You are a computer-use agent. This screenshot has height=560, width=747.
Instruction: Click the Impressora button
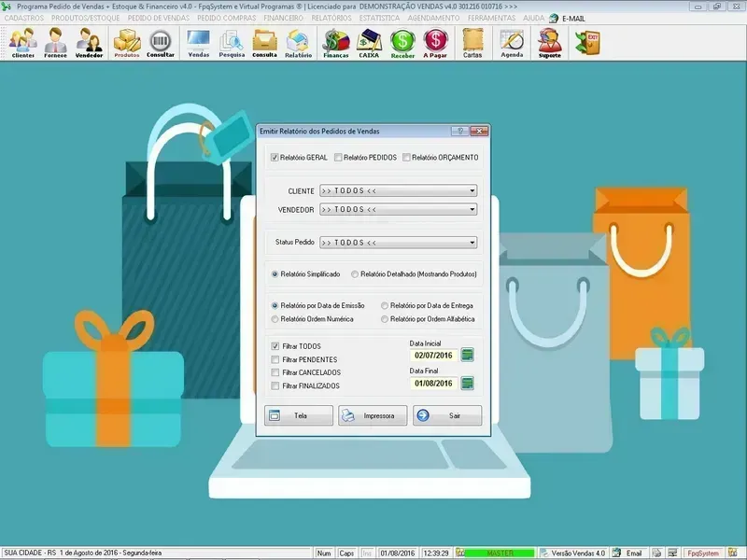[x=373, y=416]
